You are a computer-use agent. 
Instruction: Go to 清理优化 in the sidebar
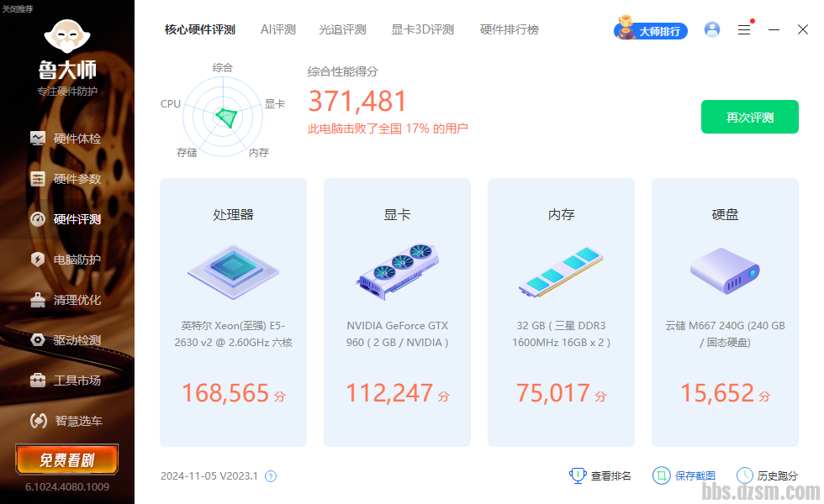(x=66, y=300)
